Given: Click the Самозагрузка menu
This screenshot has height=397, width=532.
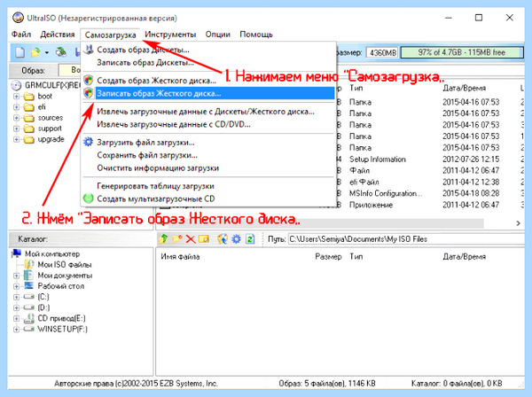Looking at the screenshot, I should (110, 35).
